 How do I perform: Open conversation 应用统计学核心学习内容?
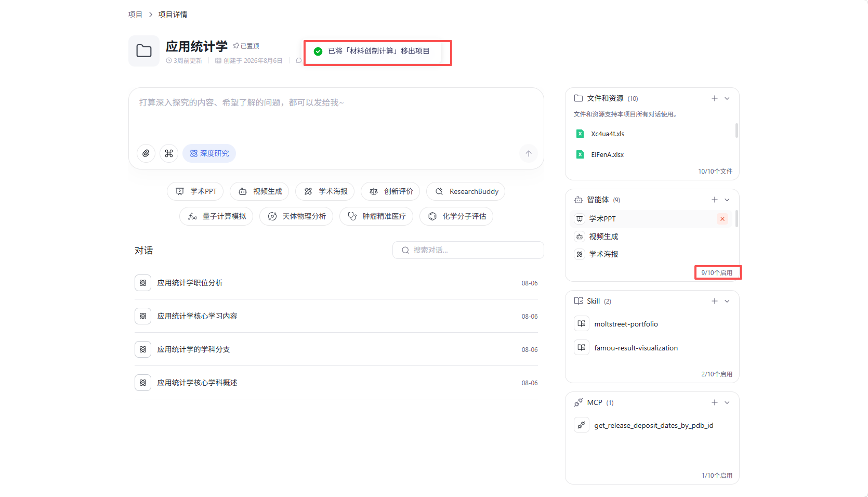[336, 316]
